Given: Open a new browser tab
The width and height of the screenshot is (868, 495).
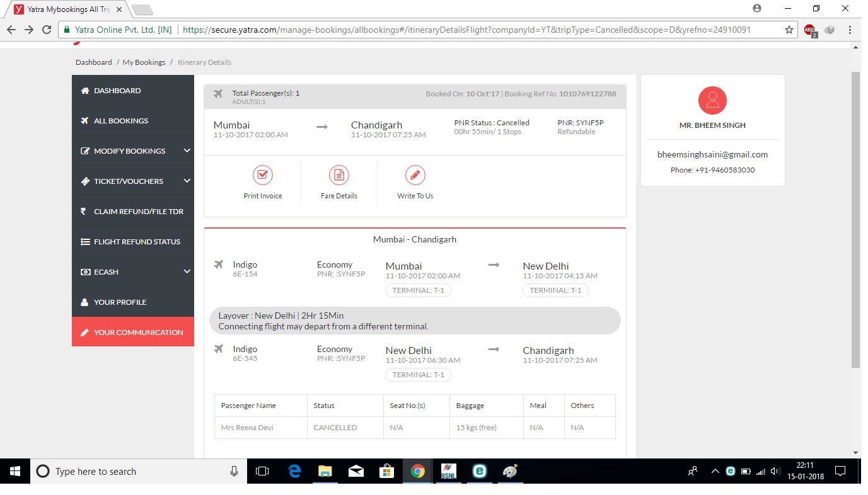Looking at the screenshot, I should [x=142, y=9].
